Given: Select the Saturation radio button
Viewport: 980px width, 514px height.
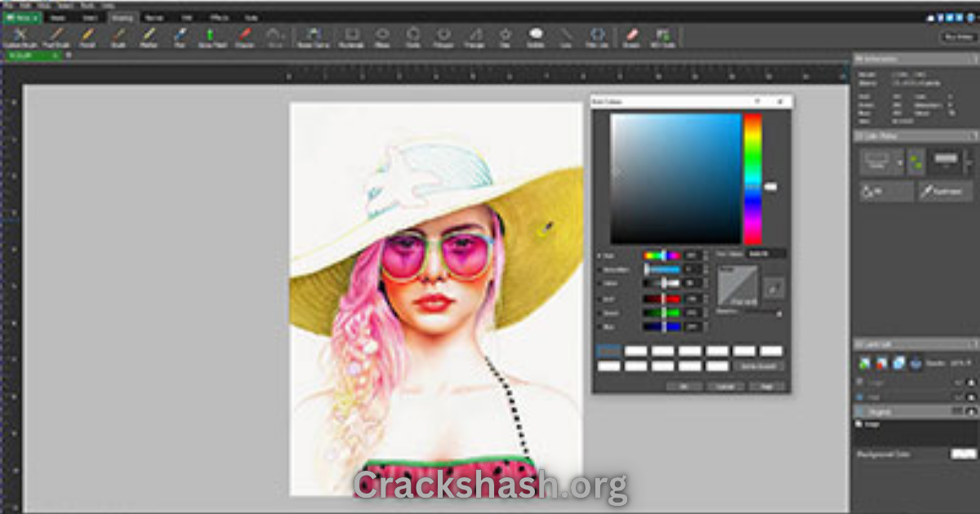Looking at the screenshot, I should pos(599,269).
